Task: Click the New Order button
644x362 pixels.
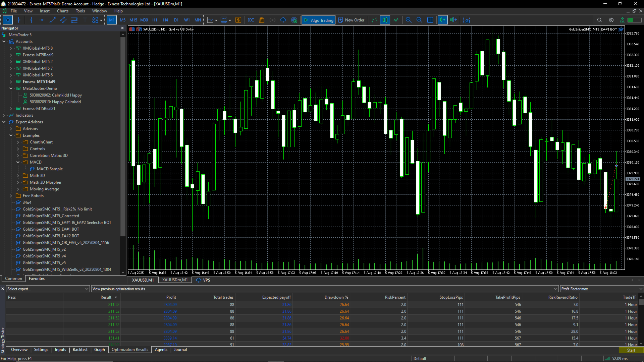Action: click(x=351, y=20)
